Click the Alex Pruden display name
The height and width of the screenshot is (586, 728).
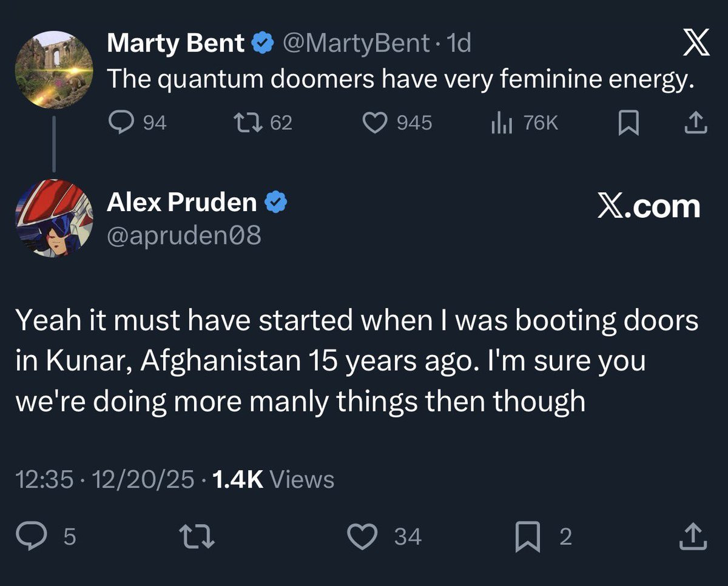point(181,202)
